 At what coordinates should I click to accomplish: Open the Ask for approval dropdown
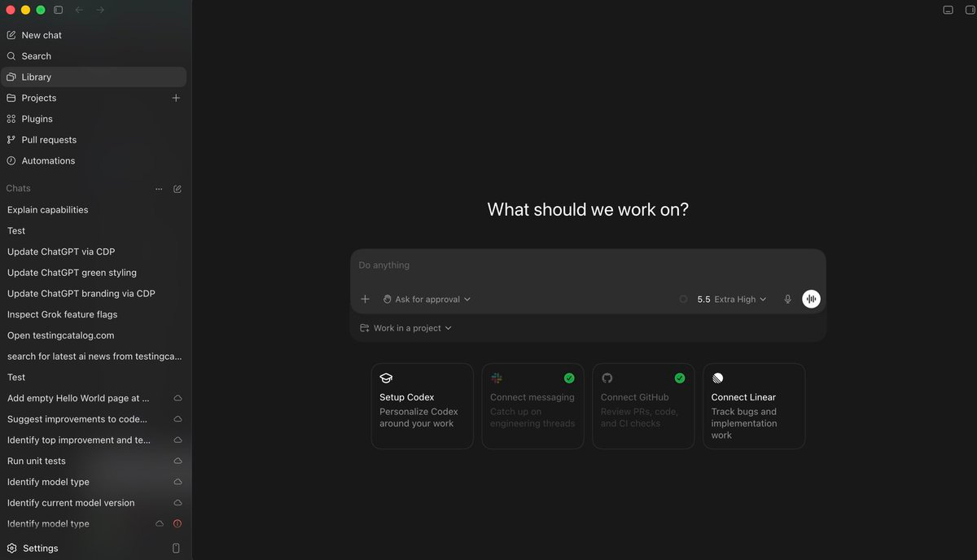pyautogui.click(x=427, y=300)
